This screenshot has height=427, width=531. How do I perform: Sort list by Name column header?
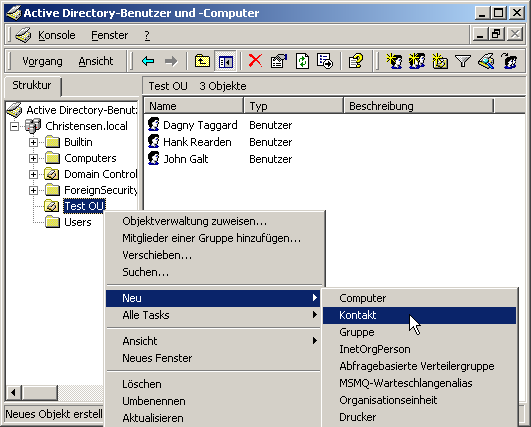pos(193,106)
